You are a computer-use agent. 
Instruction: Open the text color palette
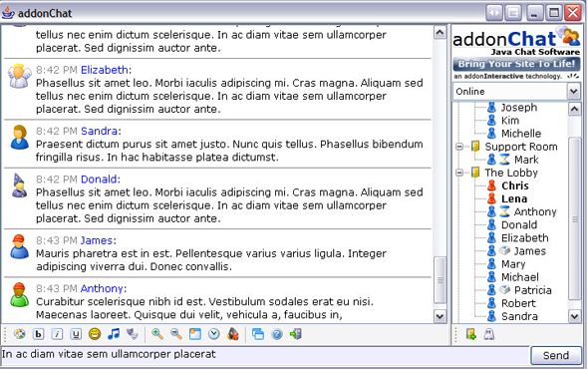click(x=20, y=334)
